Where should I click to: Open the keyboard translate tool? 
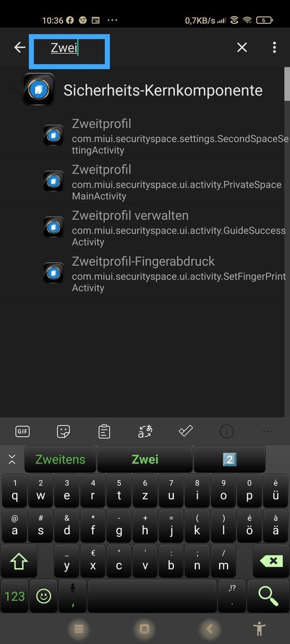click(145, 432)
